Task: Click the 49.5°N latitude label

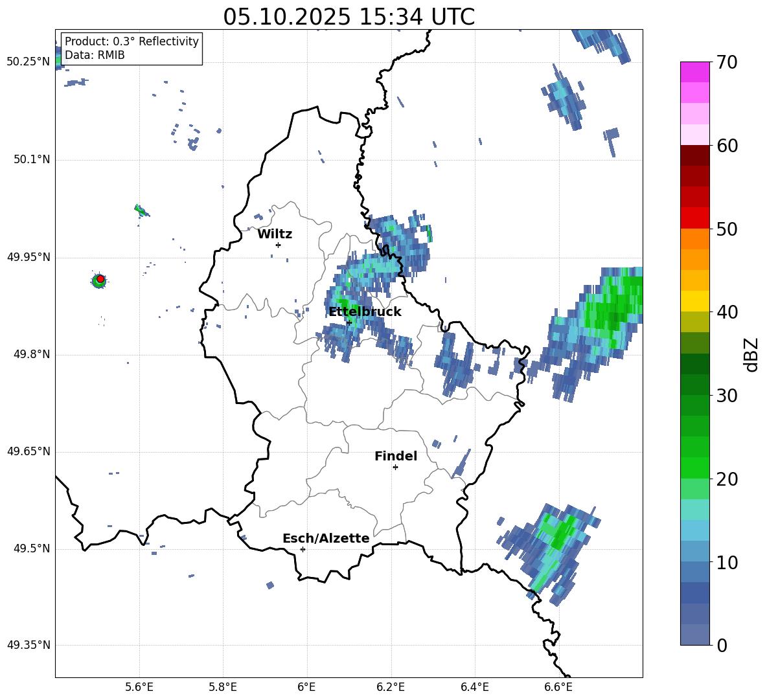Action: pos(32,548)
